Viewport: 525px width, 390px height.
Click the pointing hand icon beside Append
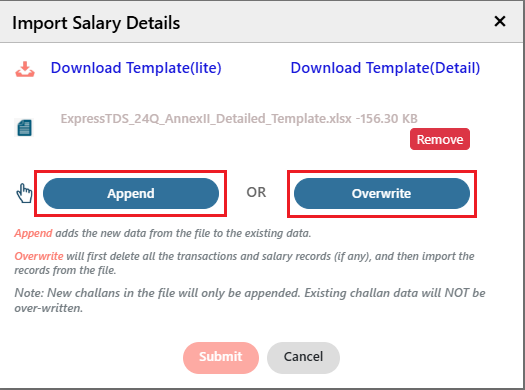pyautogui.click(x=24, y=193)
